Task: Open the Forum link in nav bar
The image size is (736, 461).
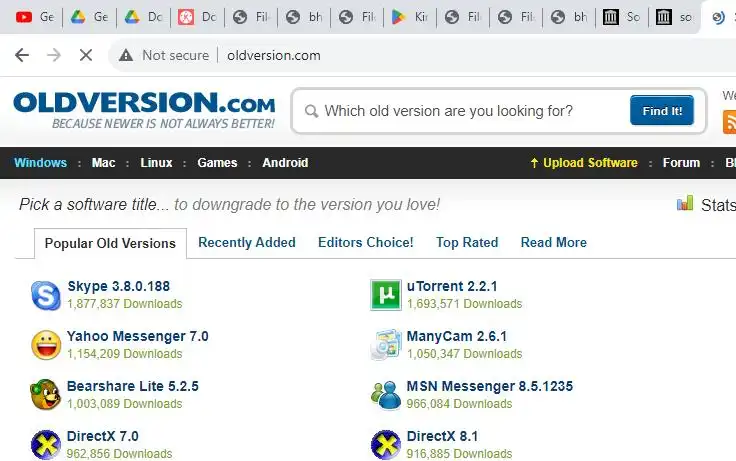Action: tap(681, 163)
